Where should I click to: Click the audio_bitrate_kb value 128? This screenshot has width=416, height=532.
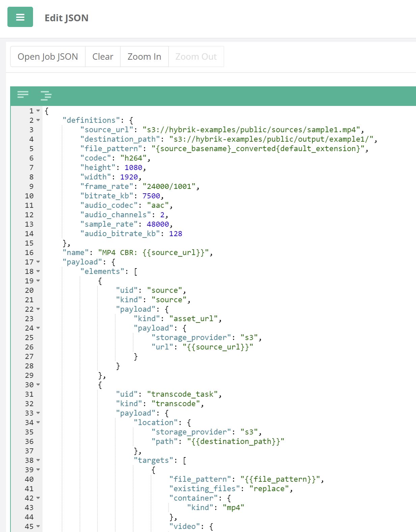tap(175, 234)
